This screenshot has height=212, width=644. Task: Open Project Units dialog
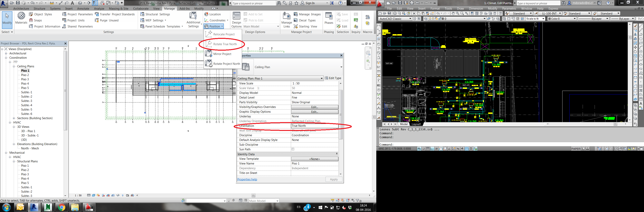pyautogui.click(x=73, y=20)
